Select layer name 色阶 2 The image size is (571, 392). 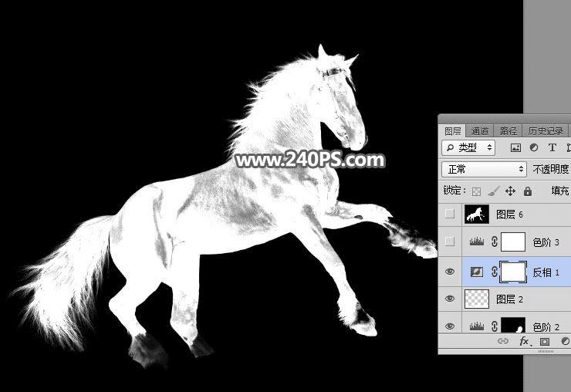(546, 327)
